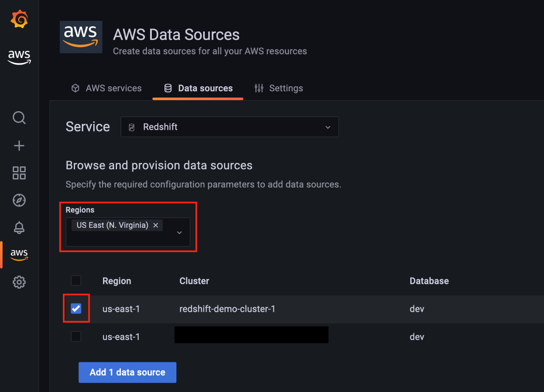Viewport: 544px width, 392px height.
Task: Toggle the select-all checkbox in table header
Action: point(76,280)
